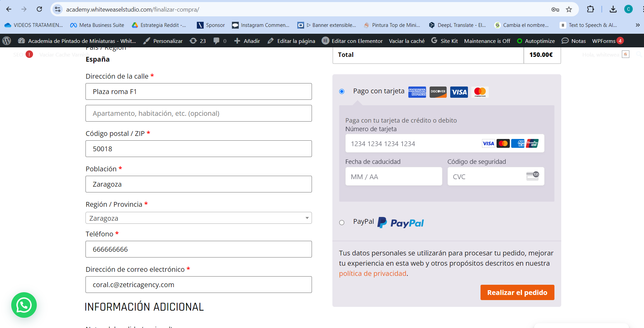Click Realizar el pedido button

[x=517, y=293]
